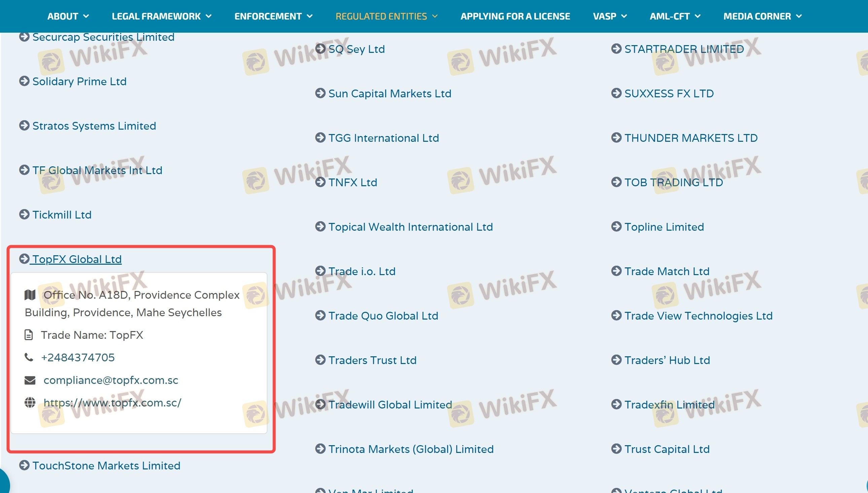
Task: Expand the TouchStone Markets Limited entry
Action: coord(106,466)
